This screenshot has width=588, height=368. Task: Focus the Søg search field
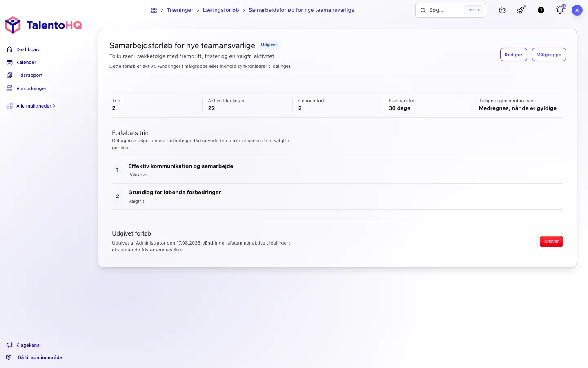coord(450,10)
